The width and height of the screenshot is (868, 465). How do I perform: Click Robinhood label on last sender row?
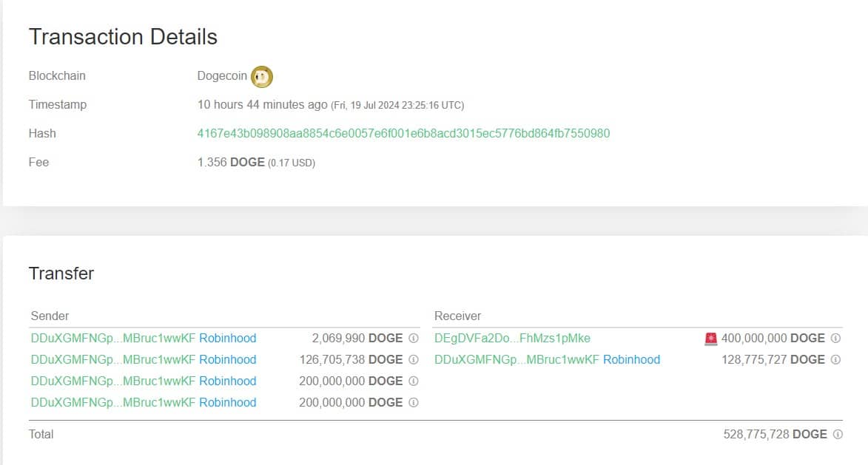coord(228,403)
